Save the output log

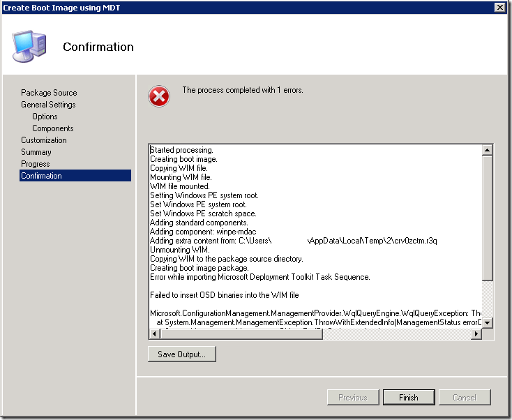(x=182, y=354)
